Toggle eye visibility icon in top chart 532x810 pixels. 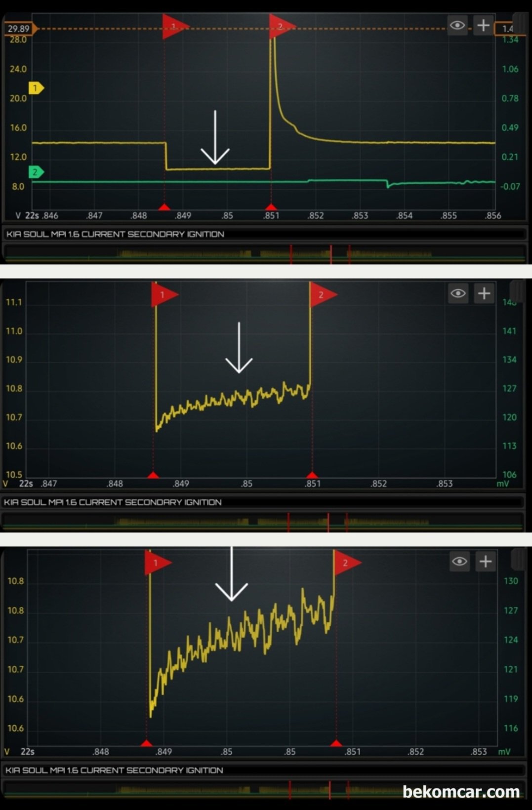click(x=457, y=25)
